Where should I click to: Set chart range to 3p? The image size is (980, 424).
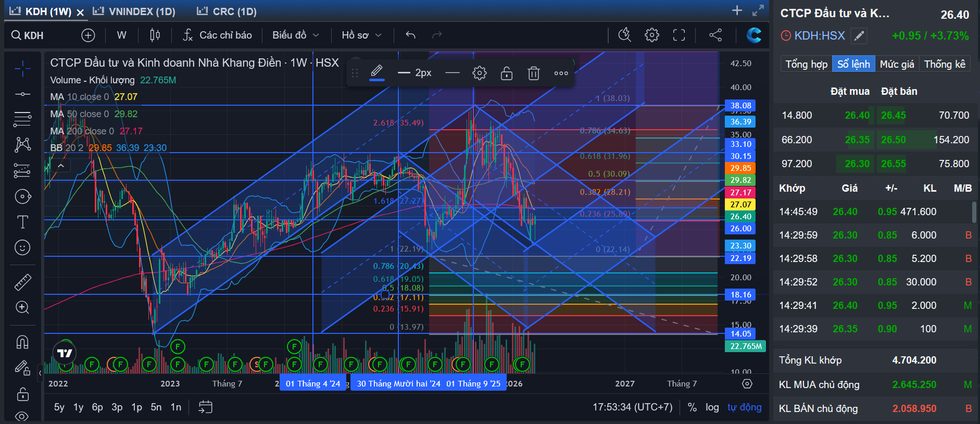coord(117,407)
